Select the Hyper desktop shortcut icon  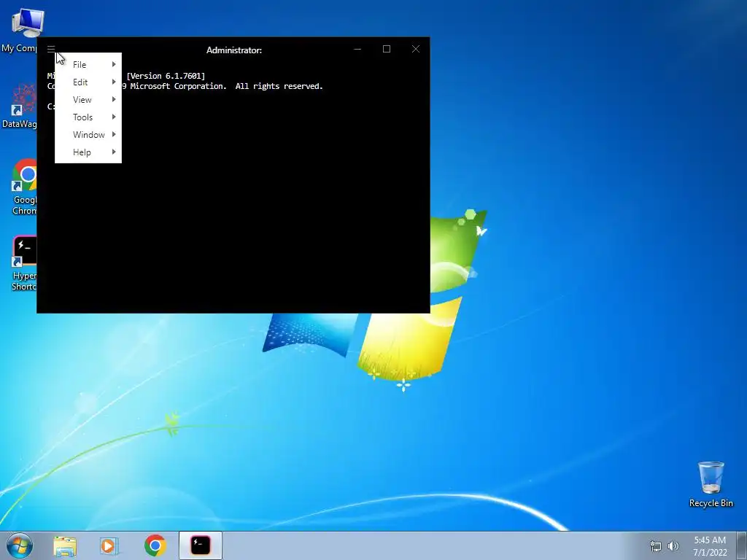(24, 262)
